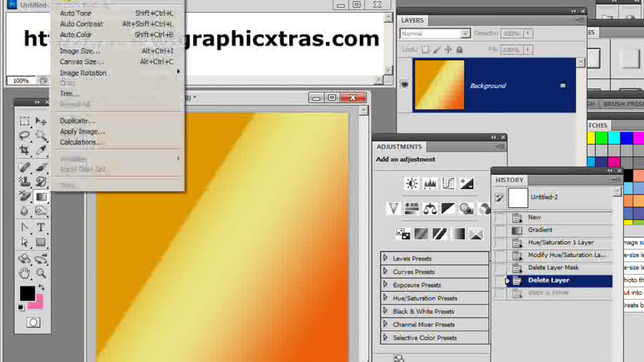Toggle lock all padlock in Layers
Image resolution: width=644 pixels, height=362 pixels.
[x=459, y=50]
